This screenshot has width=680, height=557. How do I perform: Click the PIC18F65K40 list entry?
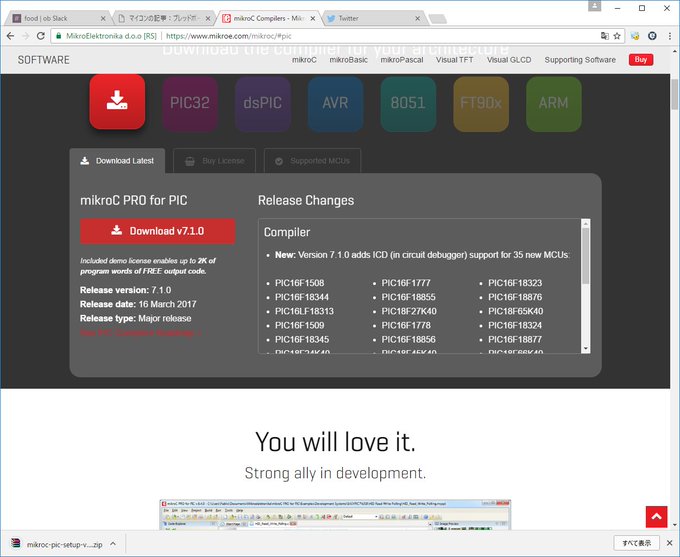516,311
